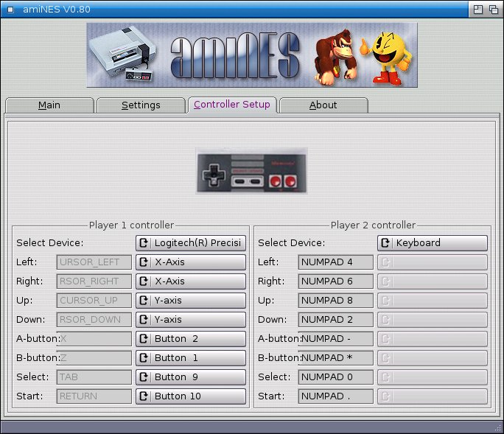The height and width of the screenshot is (434, 504).
Task: Click the window depth gadget
Action: tap(494, 10)
